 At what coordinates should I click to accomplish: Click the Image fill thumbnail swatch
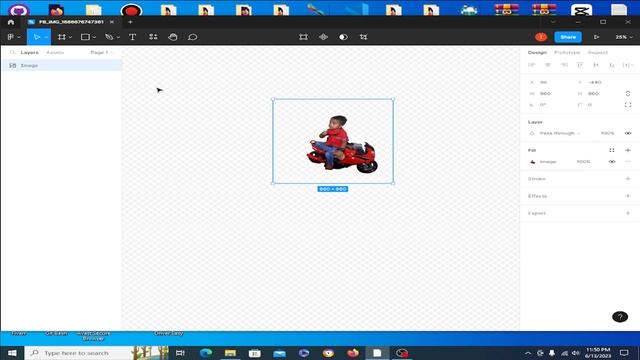532,162
